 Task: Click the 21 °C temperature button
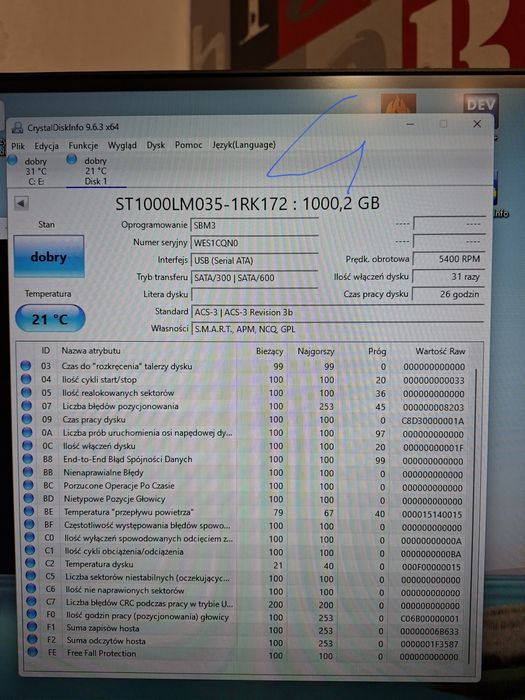(50, 319)
